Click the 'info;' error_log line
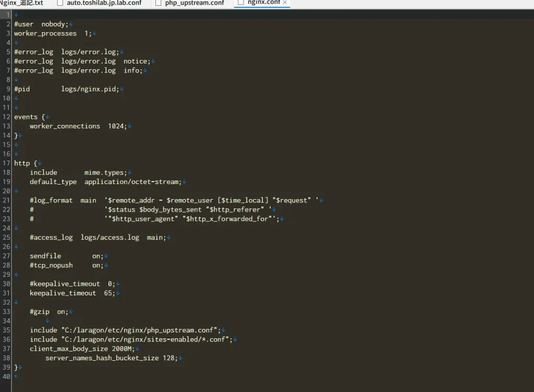 pyautogui.click(x=78, y=70)
